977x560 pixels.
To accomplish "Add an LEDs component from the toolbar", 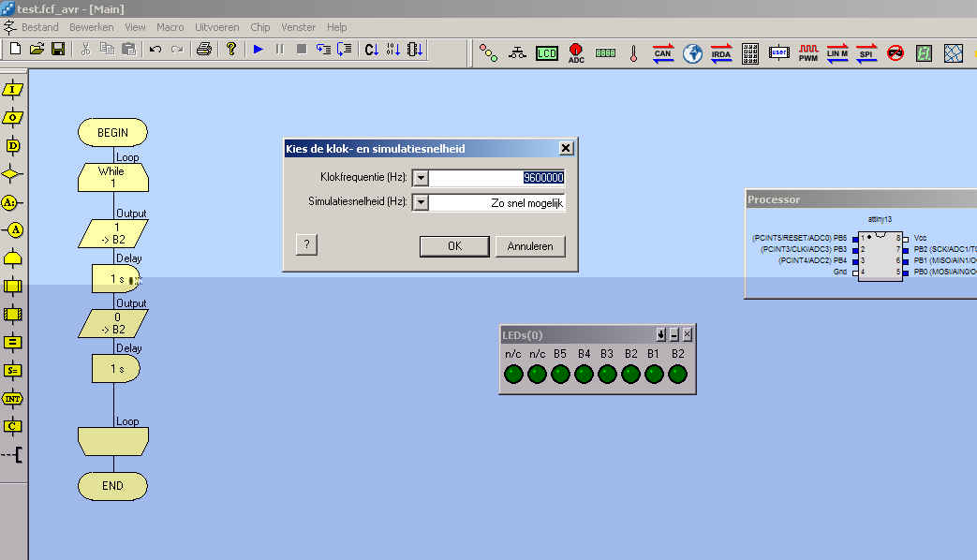I will pos(489,53).
